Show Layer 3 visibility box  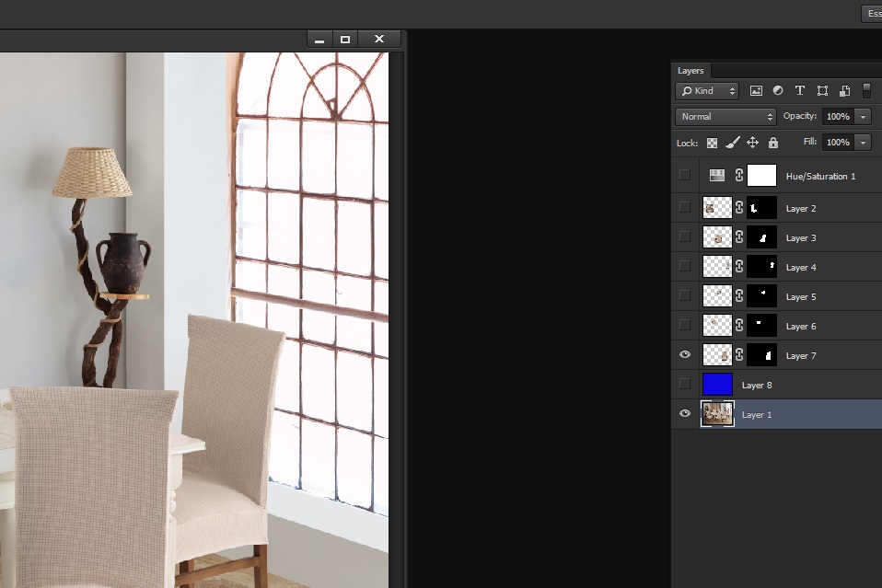coord(685,236)
